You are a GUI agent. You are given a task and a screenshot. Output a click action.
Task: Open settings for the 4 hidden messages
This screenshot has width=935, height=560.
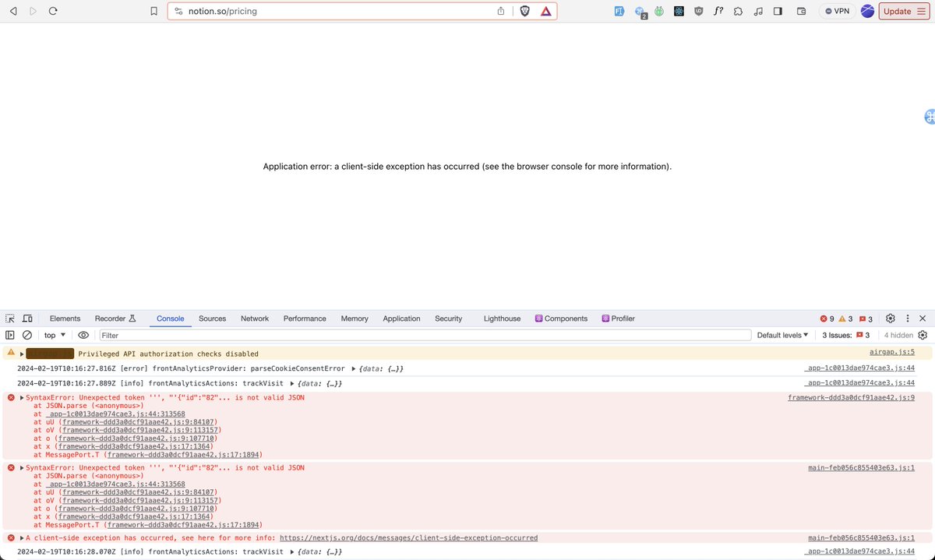coord(923,335)
